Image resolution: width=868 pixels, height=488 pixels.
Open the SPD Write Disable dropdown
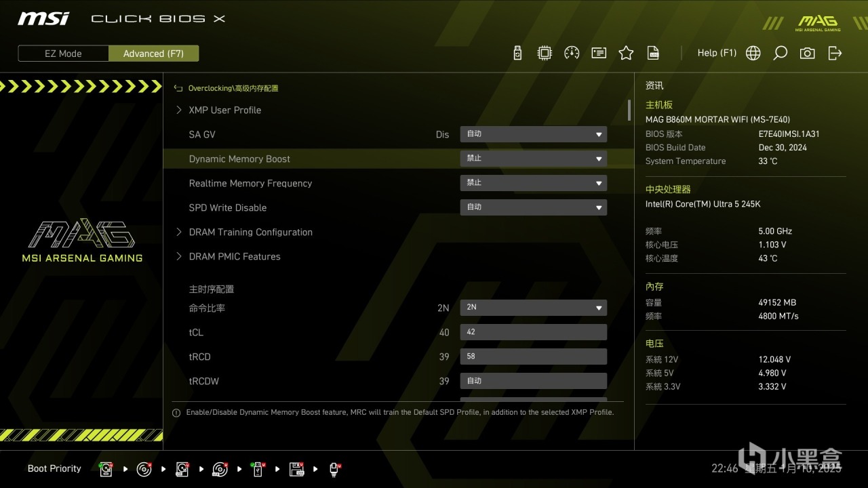point(534,207)
